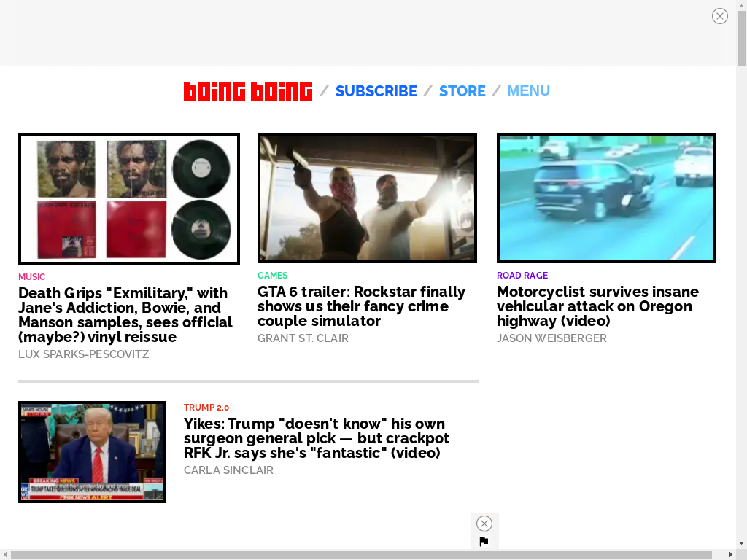747x560 pixels.
Task: Open the MENU navigation item
Action: [528, 90]
